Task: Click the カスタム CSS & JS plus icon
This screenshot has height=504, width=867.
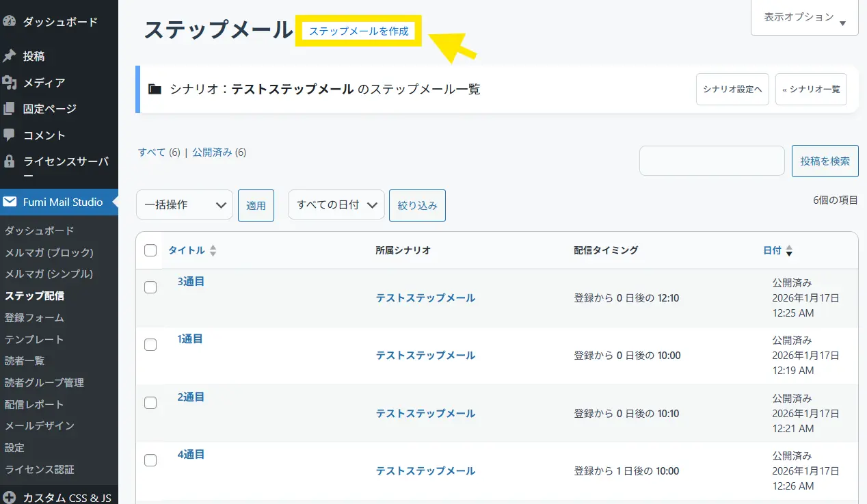Action: (10, 498)
